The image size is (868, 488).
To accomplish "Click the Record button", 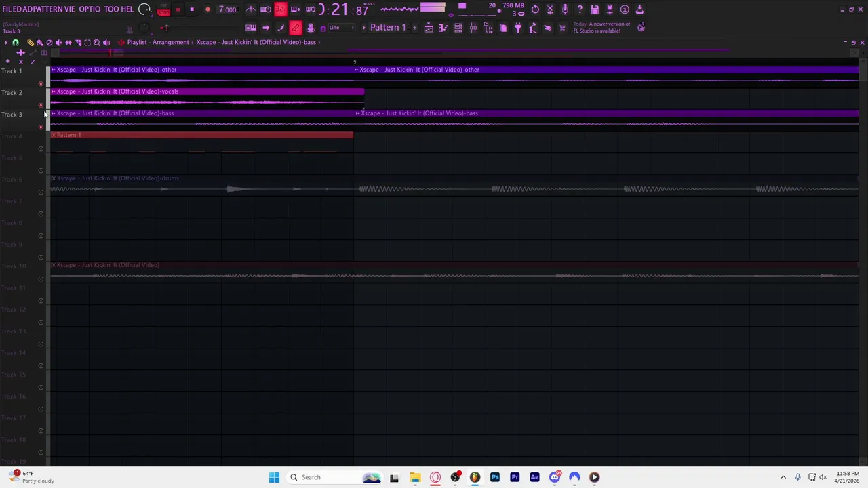I will tap(208, 9).
